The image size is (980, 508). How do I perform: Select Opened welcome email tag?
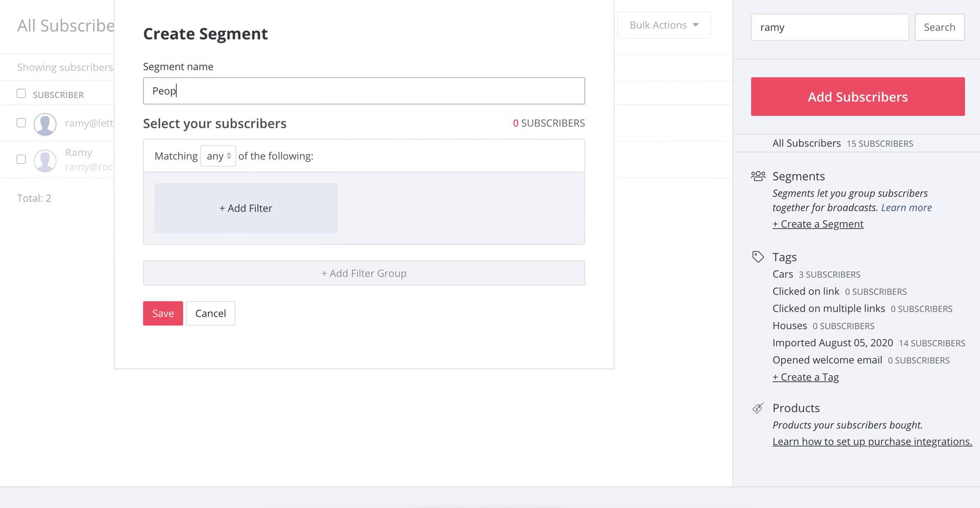coord(827,360)
